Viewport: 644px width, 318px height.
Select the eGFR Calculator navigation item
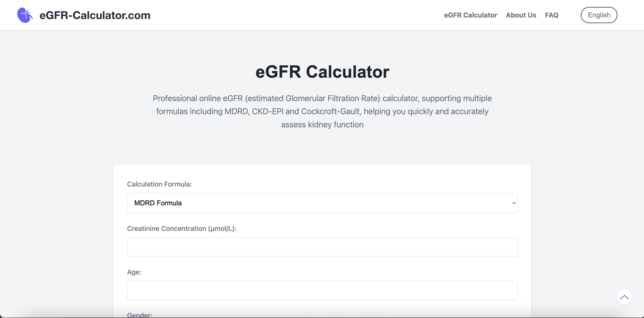pyautogui.click(x=471, y=15)
